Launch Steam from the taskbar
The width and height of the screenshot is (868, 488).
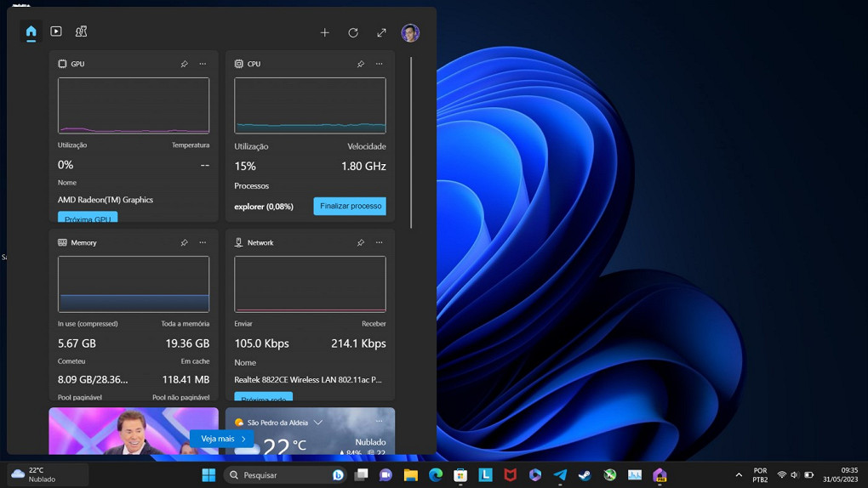(585, 475)
